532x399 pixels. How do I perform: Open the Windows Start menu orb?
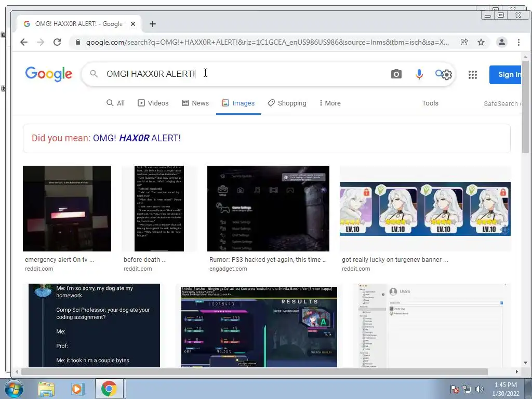tap(14, 389)
